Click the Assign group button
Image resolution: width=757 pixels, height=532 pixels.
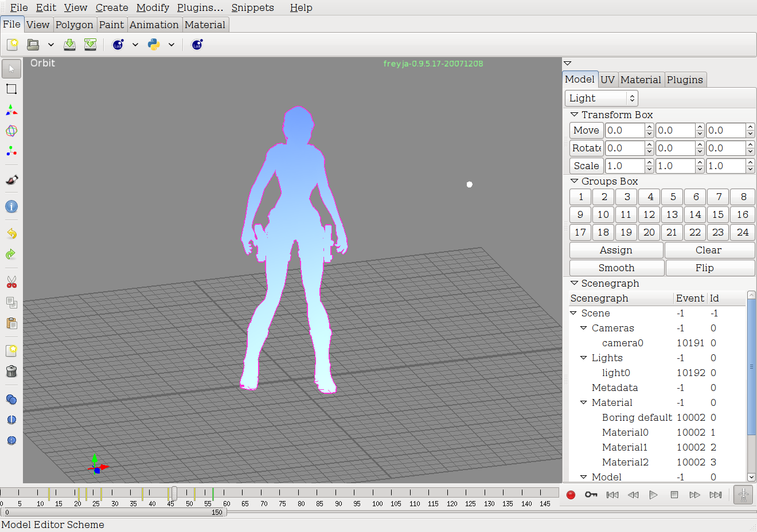click(616, 250)
